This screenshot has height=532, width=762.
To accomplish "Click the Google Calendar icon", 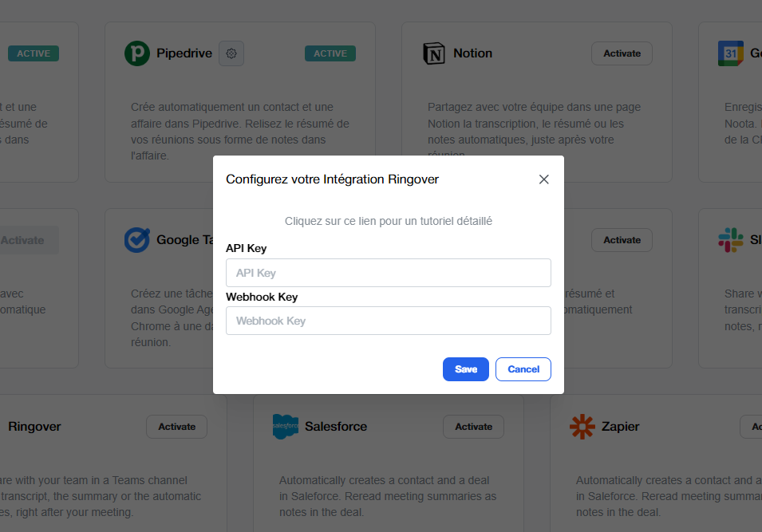I will coord(730,53).
